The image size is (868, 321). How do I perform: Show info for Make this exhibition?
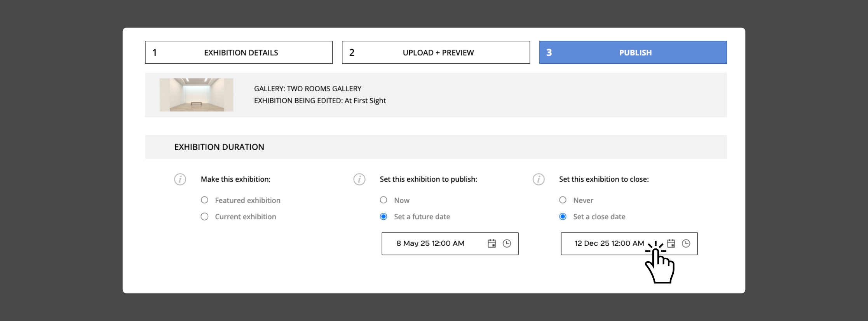[x=180, y=179]
